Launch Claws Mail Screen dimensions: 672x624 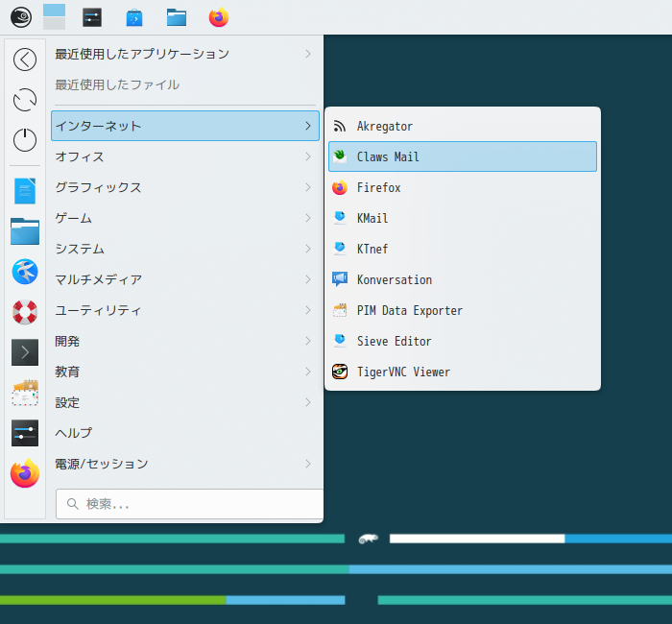(x=463, y=156)
